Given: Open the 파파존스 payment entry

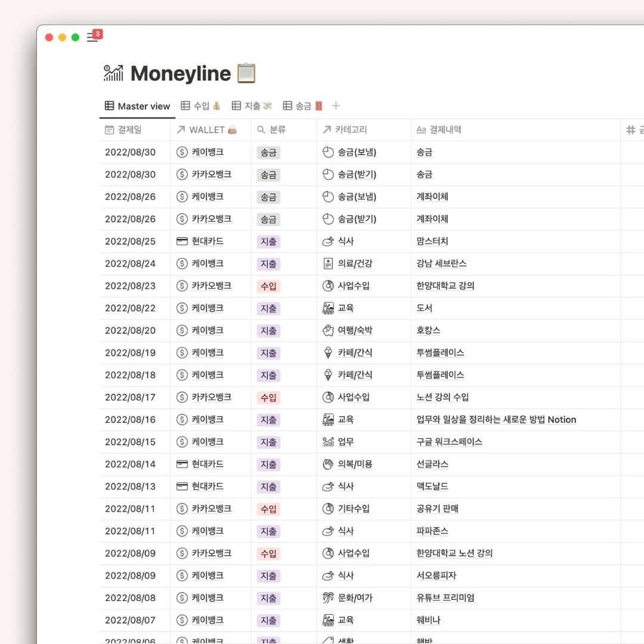Looking at the screenshot, I should coord(432,531).
